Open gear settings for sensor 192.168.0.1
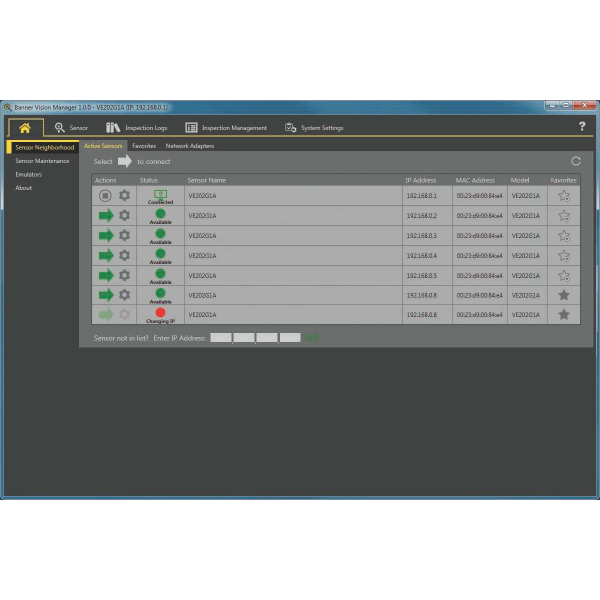This screenshot has height=600, width=600. [x=124, y=196]
